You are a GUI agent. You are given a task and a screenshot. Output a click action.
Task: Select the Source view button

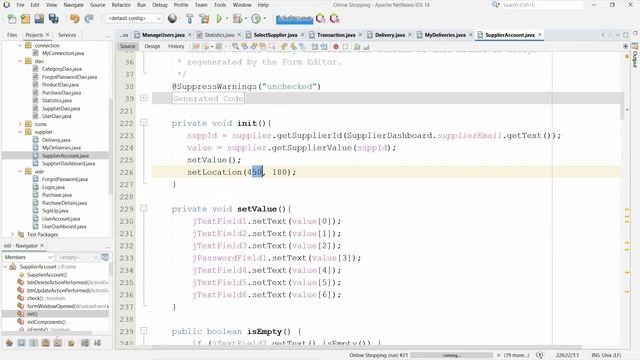[x=127, y=47]
